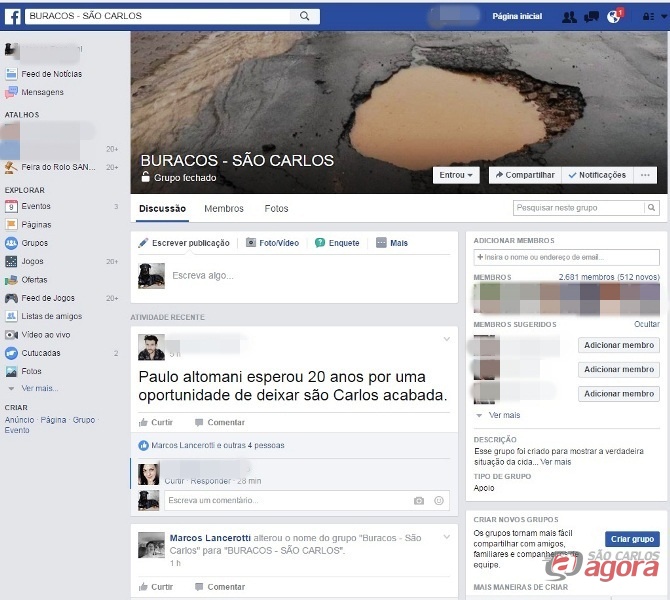Click Comentar on group name change post
This screenshot has height=600, width=670.
coord(220,587)
